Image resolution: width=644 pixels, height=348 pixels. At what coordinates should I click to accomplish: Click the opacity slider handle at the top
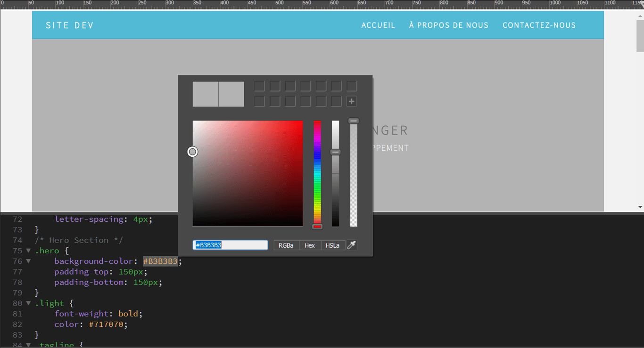[x=353, y=120]
